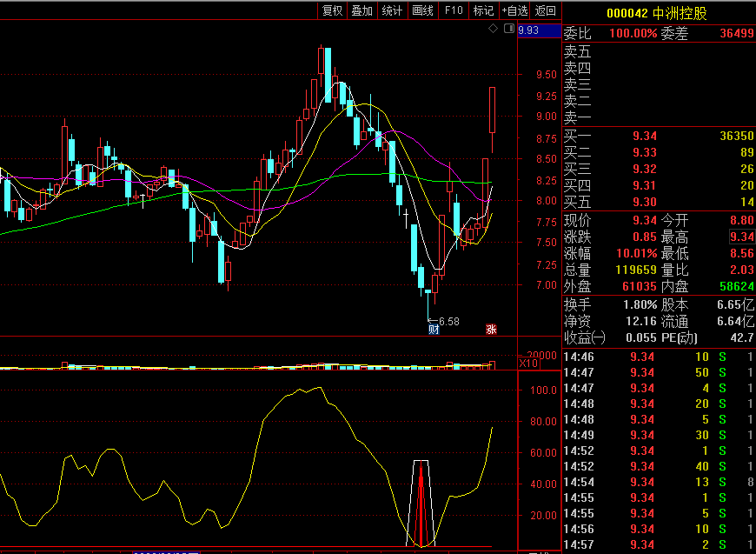
Task: Click the 委差 36499 value
Action: pos(737,33)
